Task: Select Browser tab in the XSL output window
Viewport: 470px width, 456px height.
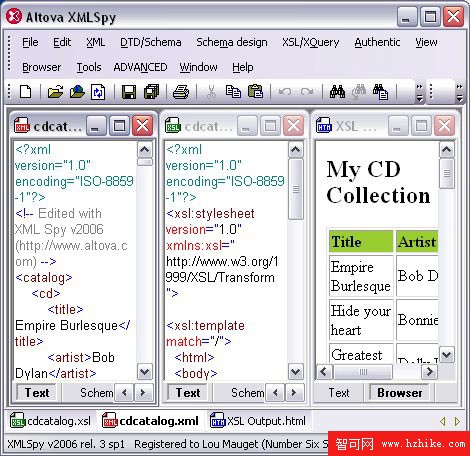Action: (x=400, y=393)
